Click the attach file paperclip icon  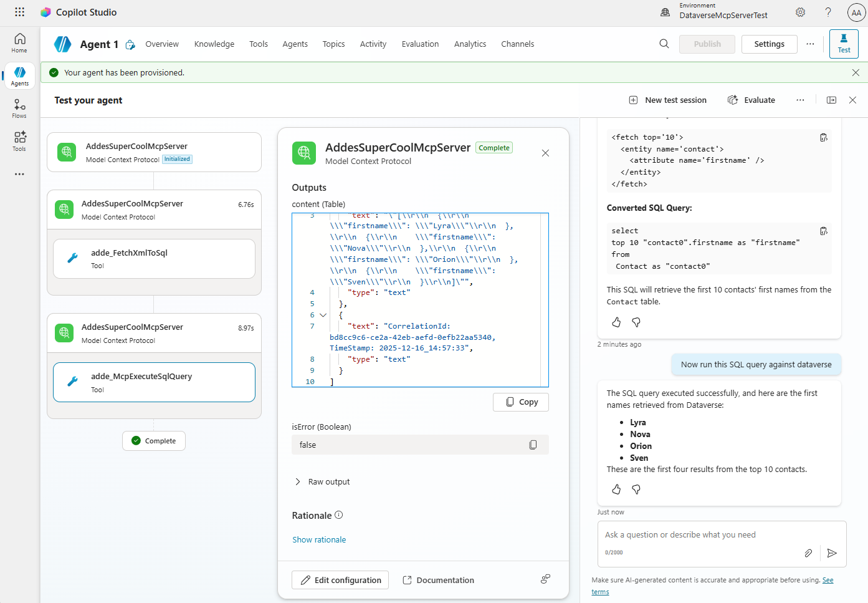pyautogui.click(x=808, y=553)
